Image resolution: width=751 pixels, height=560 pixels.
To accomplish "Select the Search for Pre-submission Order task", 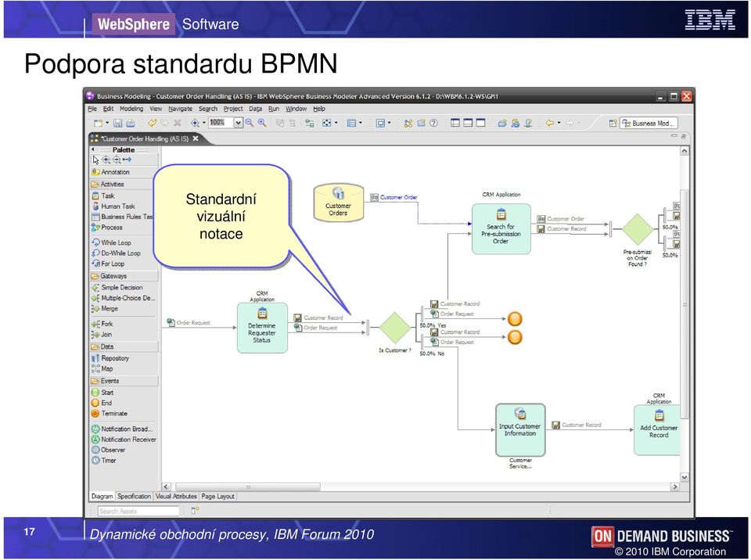I will tap(501, 229).
